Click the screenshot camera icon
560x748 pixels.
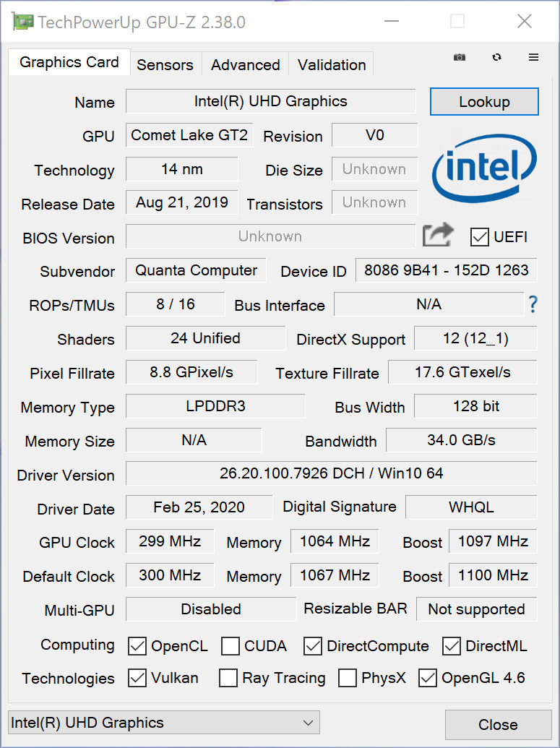point(460,58)
